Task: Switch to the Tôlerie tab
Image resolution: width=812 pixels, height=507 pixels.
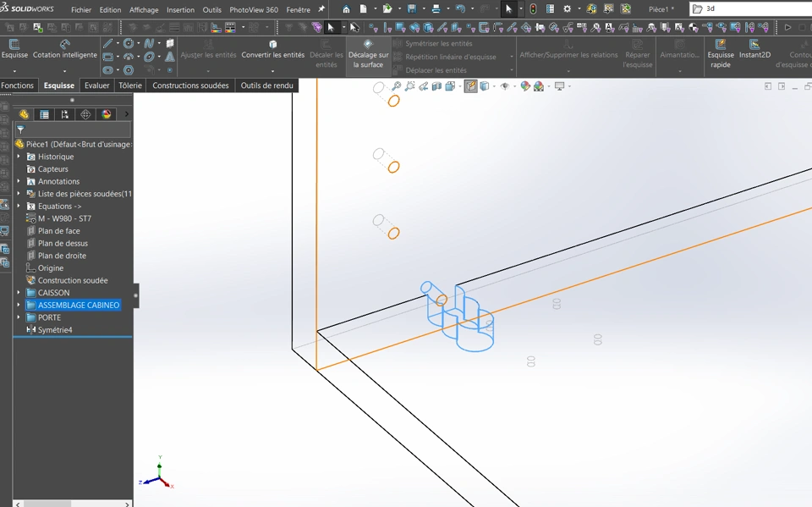Action: click(x=130, y=85)
